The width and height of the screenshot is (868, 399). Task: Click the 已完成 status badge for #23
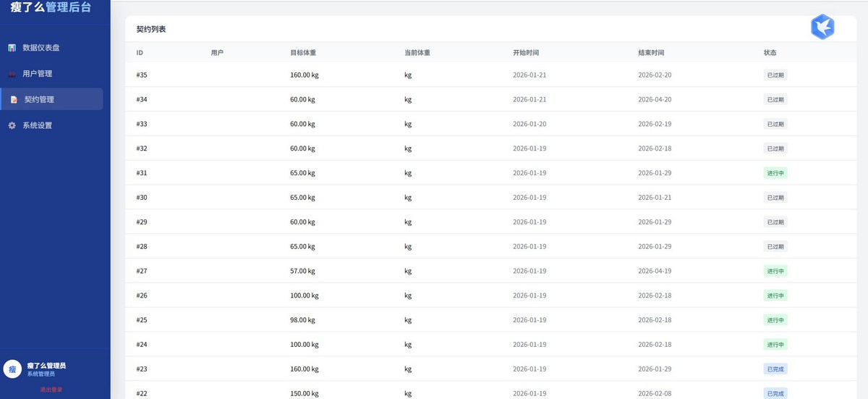775,369
